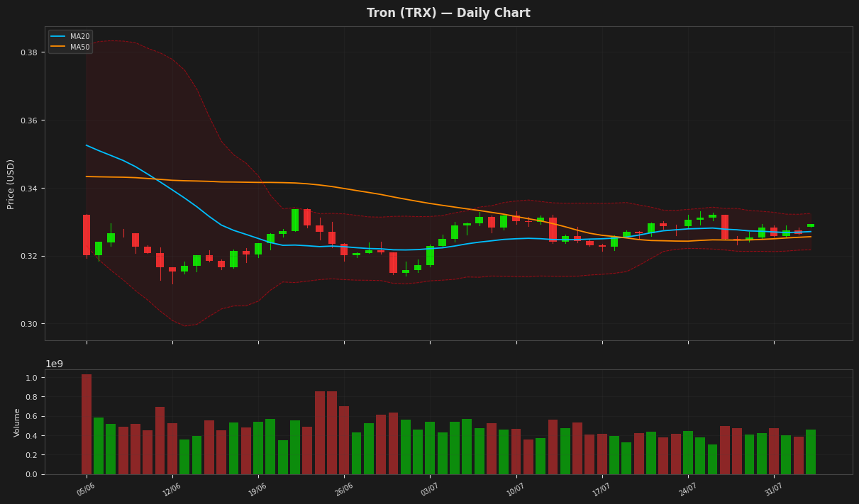The image size is (859, 504).
Task: Click the MA20 legend entry
Action: point(70,37)
